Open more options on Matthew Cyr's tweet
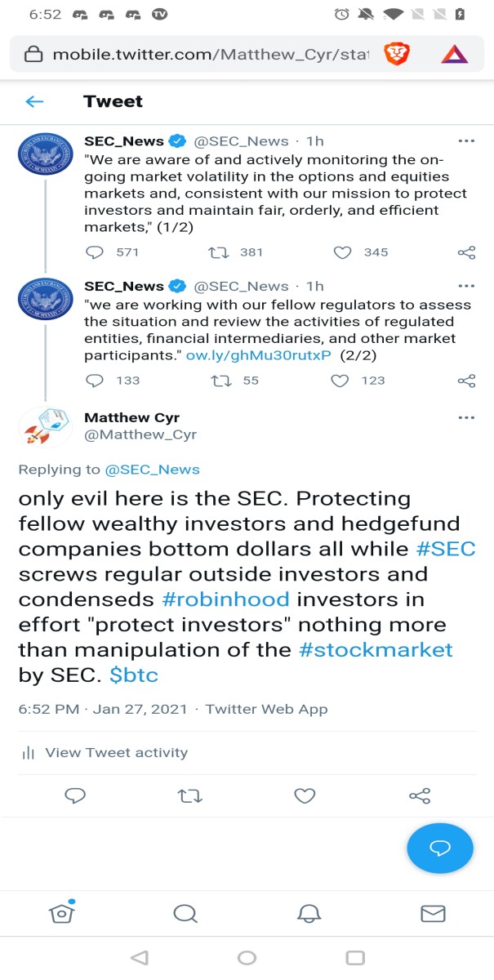494x980 pixels. 466,417
